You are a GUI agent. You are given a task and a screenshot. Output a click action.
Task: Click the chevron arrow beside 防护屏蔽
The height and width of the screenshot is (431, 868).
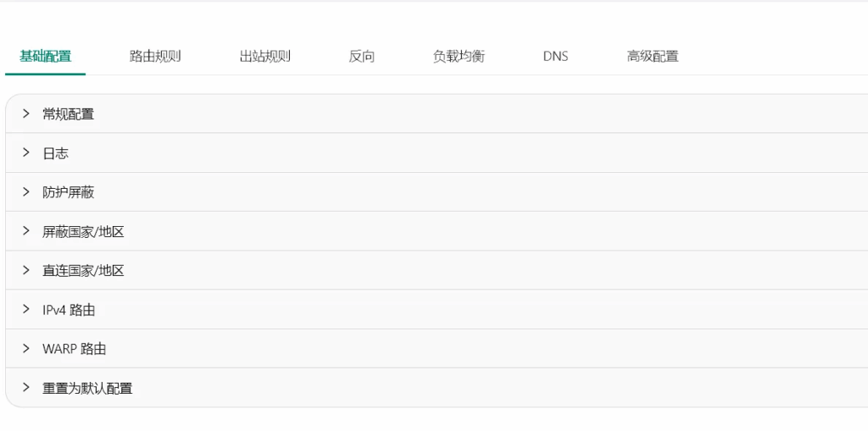(26, 192)
